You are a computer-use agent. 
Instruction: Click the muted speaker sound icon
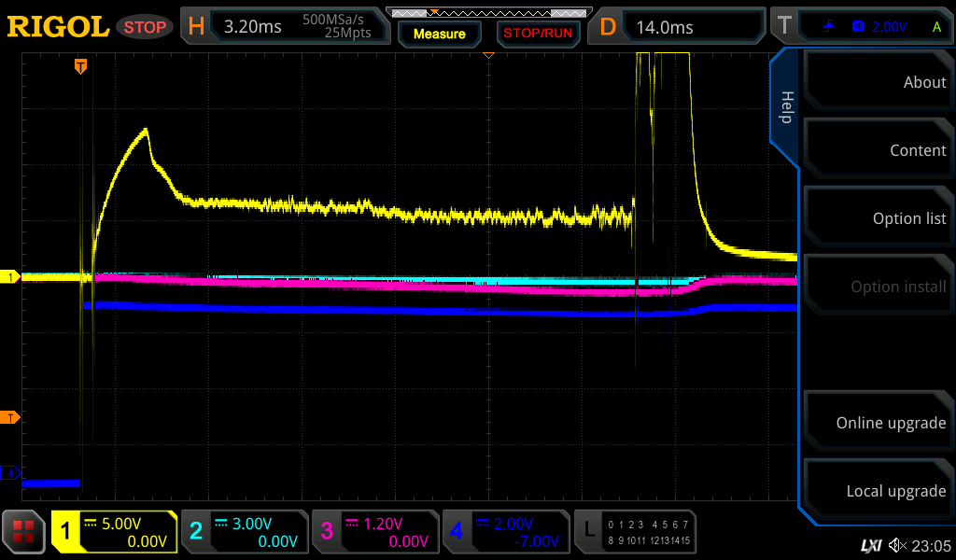897,545
